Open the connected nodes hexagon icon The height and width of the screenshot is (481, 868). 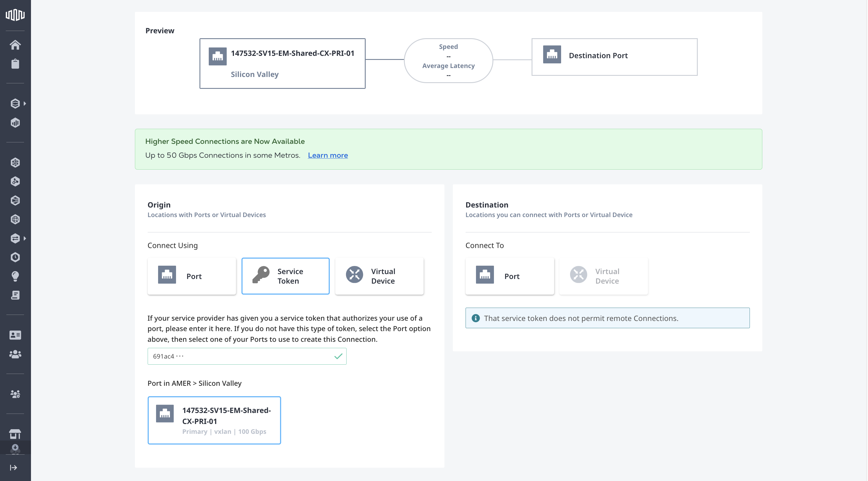(x=15, y=181)
